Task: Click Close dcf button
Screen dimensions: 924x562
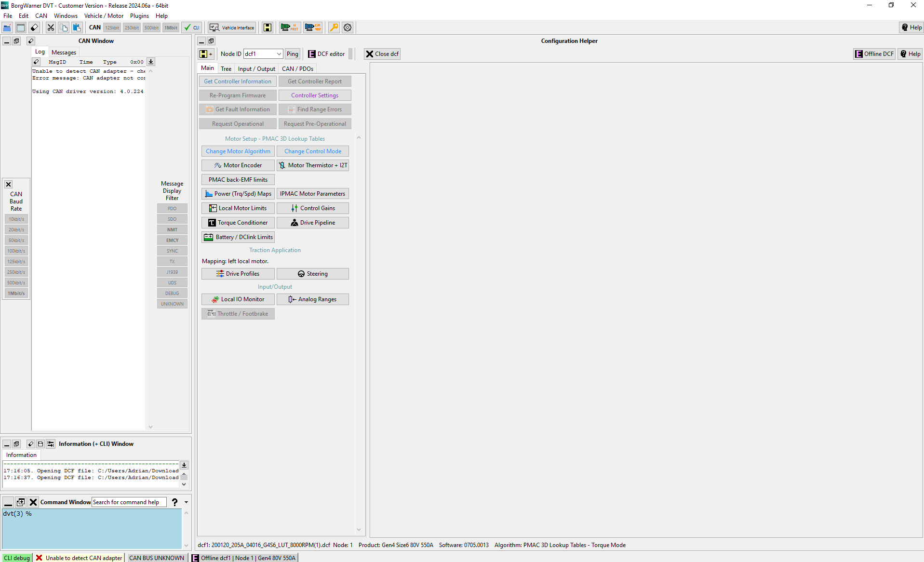Action: pyautogui.click(x=382, y=54)
